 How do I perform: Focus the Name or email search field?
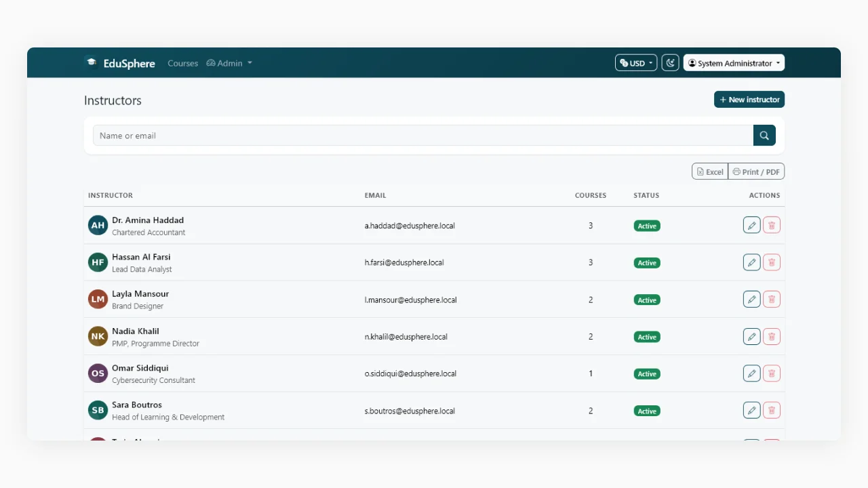(x=423, y=136)
